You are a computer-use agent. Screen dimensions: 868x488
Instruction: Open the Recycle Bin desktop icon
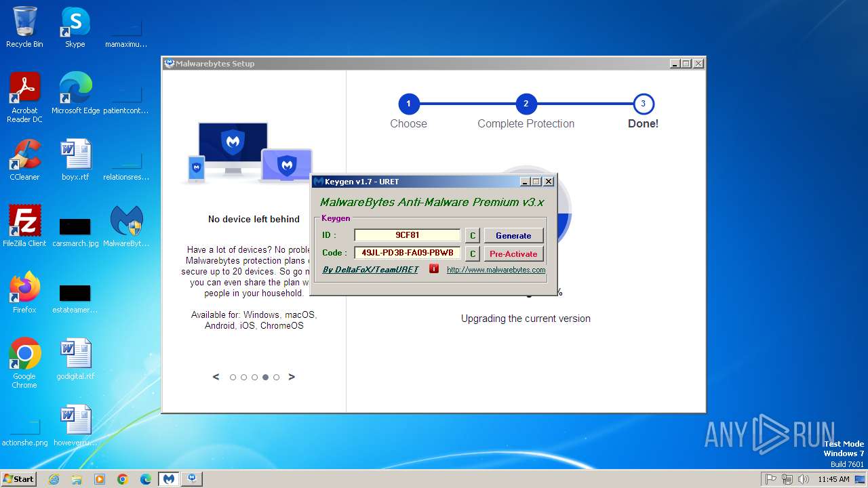coord(24,27)
